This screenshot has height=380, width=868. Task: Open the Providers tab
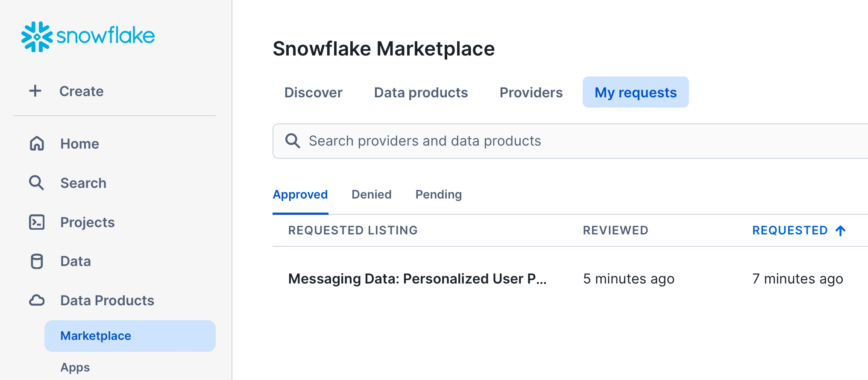point(531,92)
